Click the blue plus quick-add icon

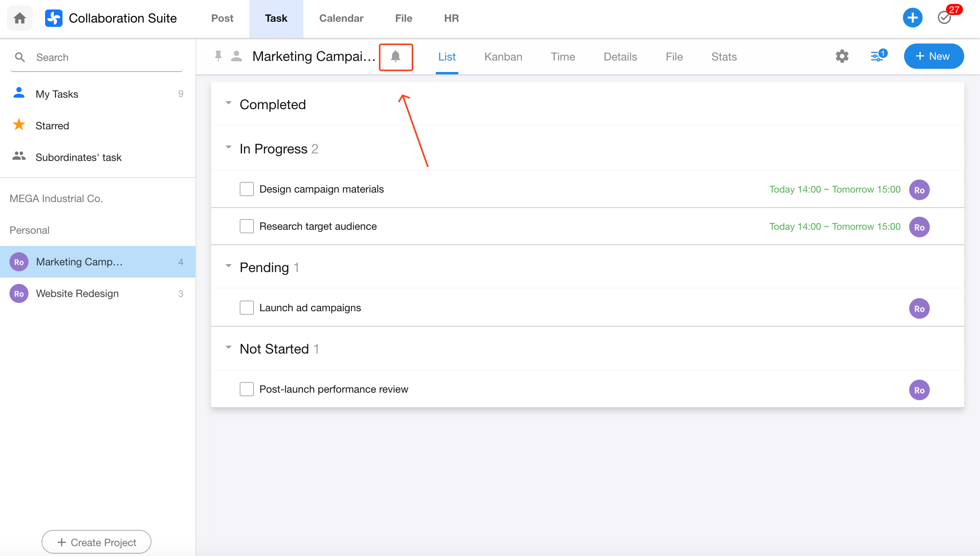coord(912,18)
